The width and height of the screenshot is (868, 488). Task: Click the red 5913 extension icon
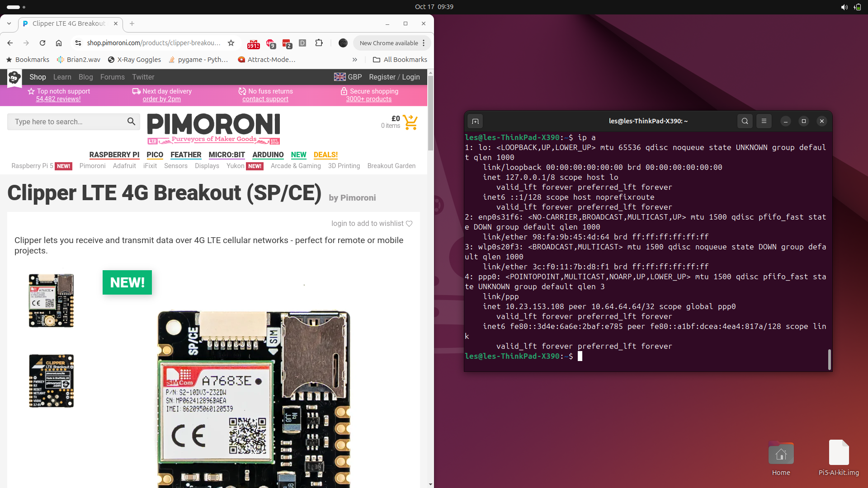click(x=254, y=44)
